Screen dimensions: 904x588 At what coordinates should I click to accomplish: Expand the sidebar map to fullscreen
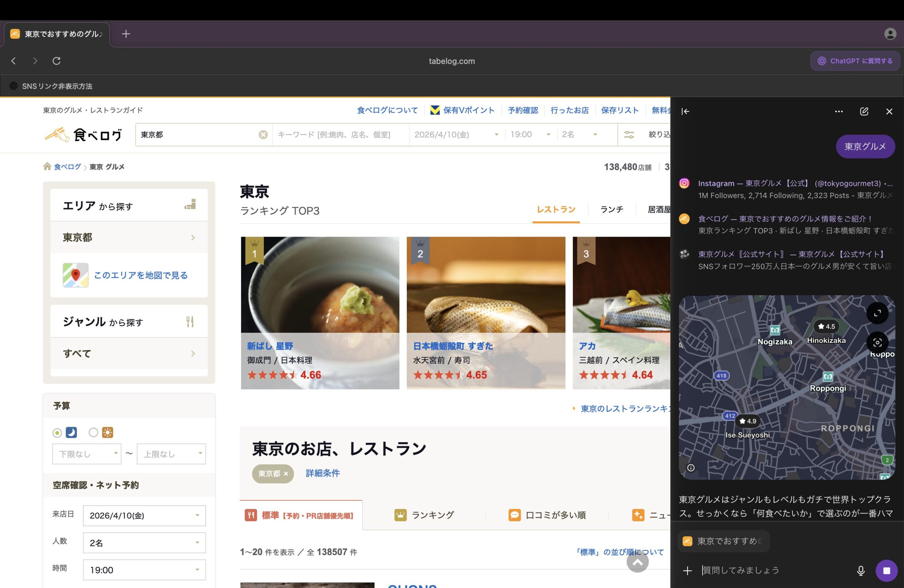pos(878,313)
